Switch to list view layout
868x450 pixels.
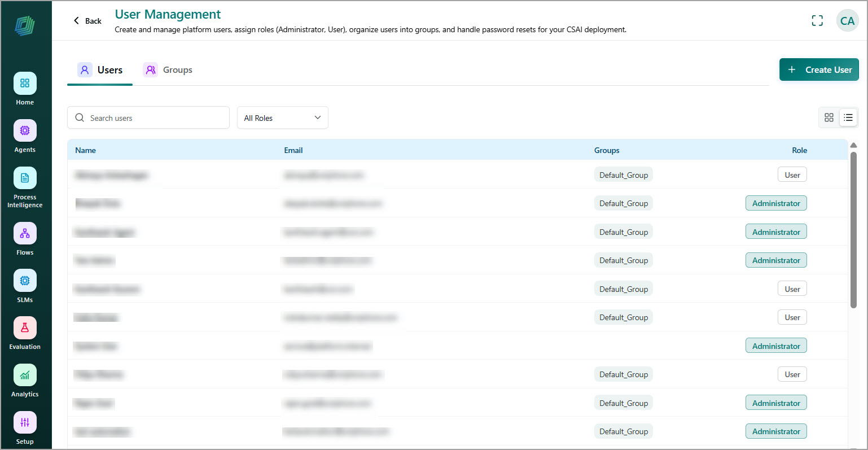click(848, 117)
